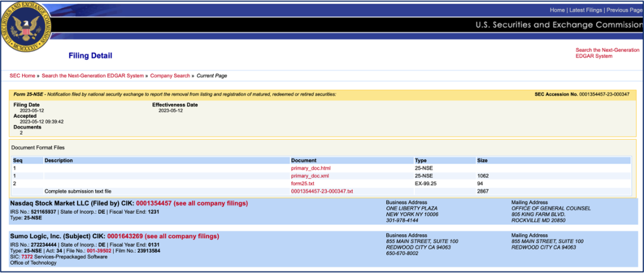Click the Size column header
This screenshot has height=273, width=644.
pos(482,160)
